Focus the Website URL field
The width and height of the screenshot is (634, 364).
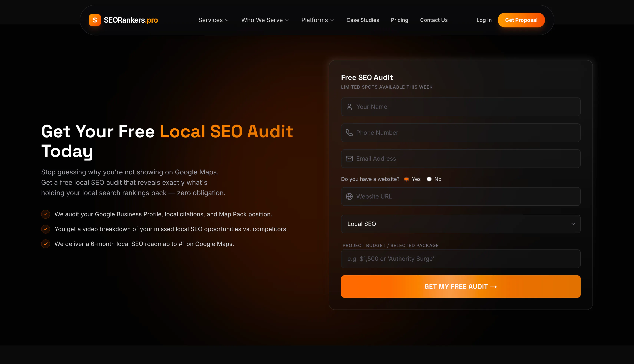[460, 196]
